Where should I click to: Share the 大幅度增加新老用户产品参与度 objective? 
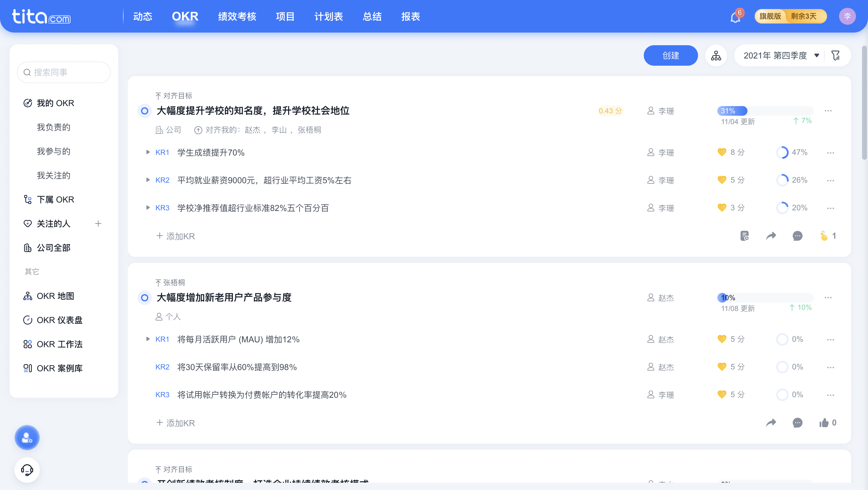[x=771, y=422]
